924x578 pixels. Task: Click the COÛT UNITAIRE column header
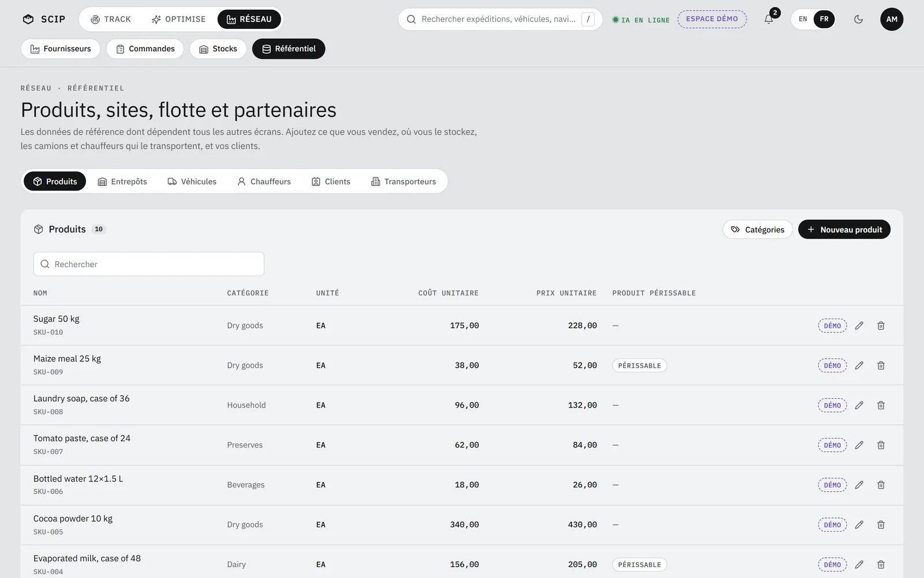point(449,293)
